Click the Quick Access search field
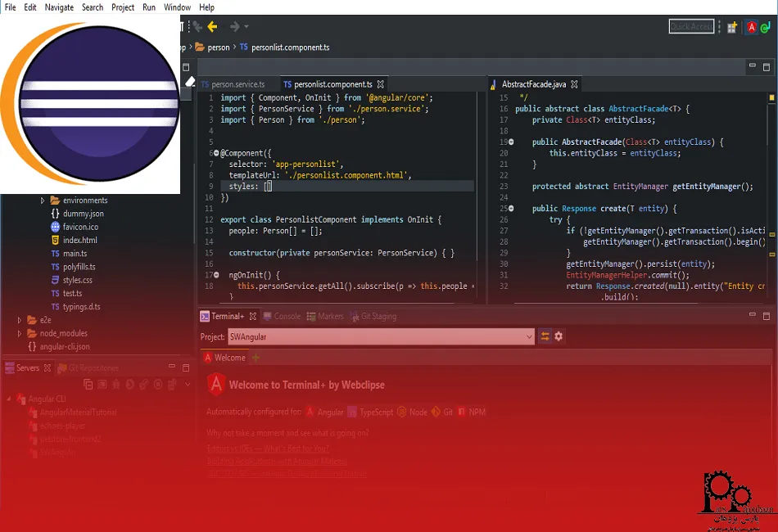Screen dimensions: 778x532 pyautogui.click(x=691, y=27)
